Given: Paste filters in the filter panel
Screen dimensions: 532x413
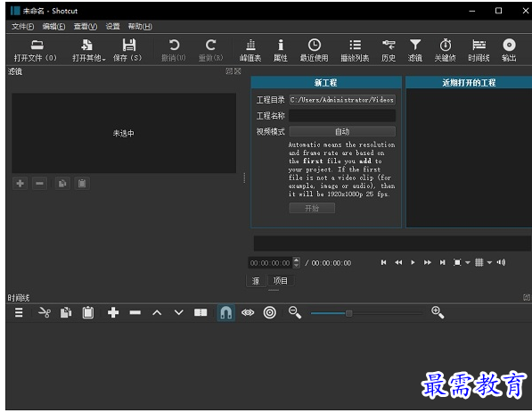Looking at the screenshot, I should click(82, 184).
